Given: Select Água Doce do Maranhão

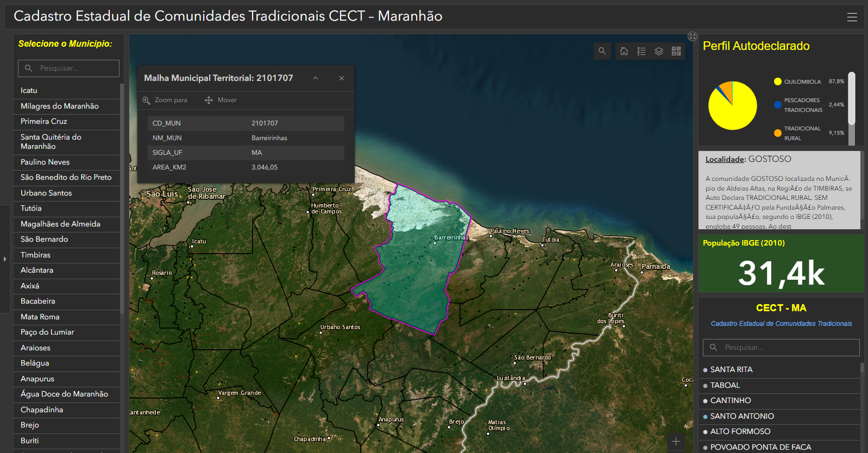Looking at the screenshot, I should pos(66,394).
